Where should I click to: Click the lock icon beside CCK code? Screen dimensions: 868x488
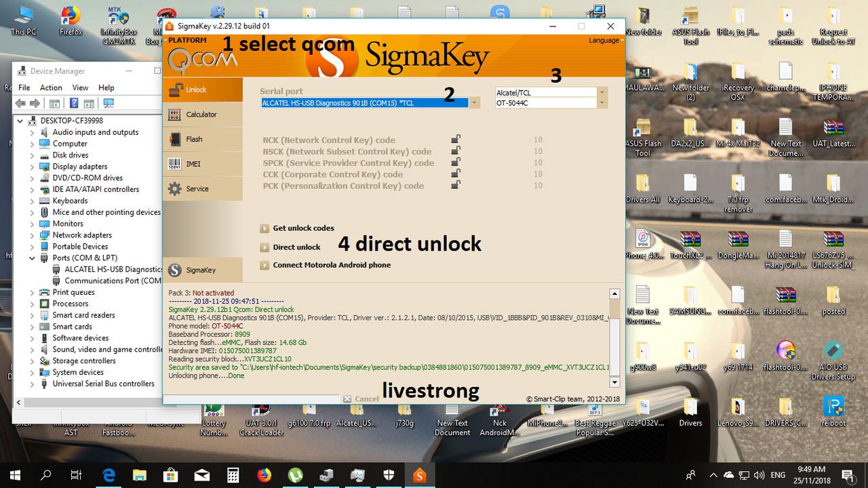[456, 174]
